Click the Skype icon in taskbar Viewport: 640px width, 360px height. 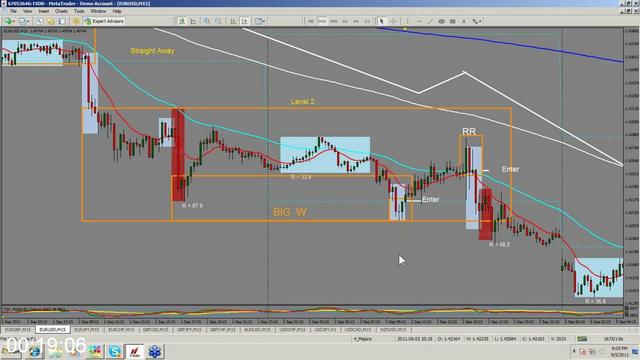pyautogui.click(x=115, y=351)
